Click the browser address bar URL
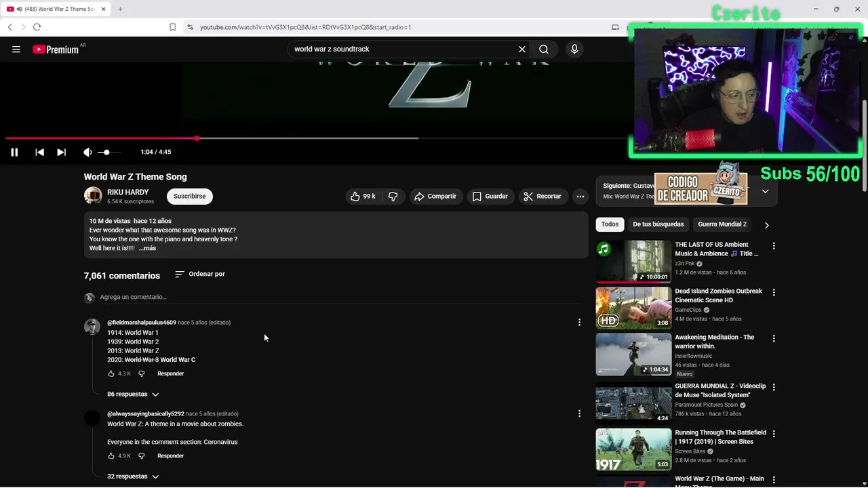 pos(305,27)
